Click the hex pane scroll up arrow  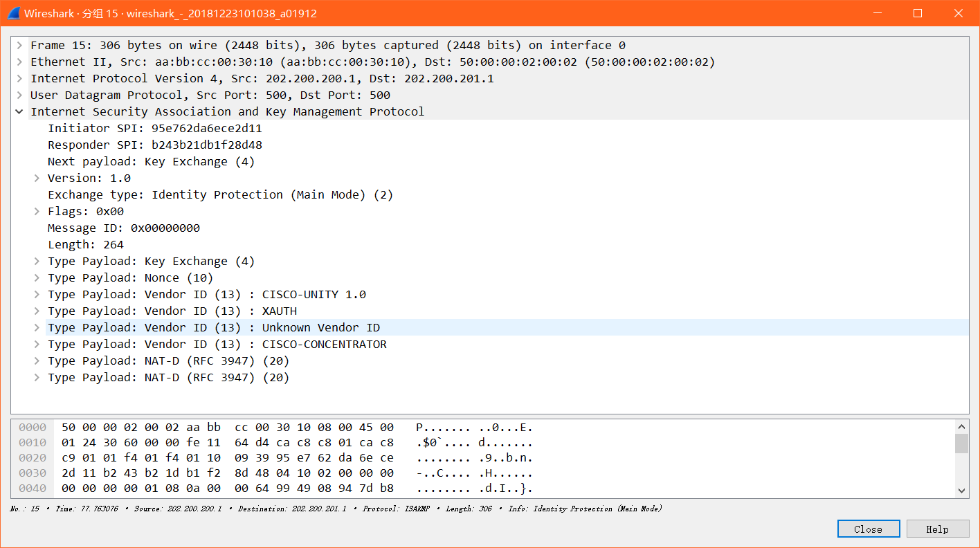(961, 426)
